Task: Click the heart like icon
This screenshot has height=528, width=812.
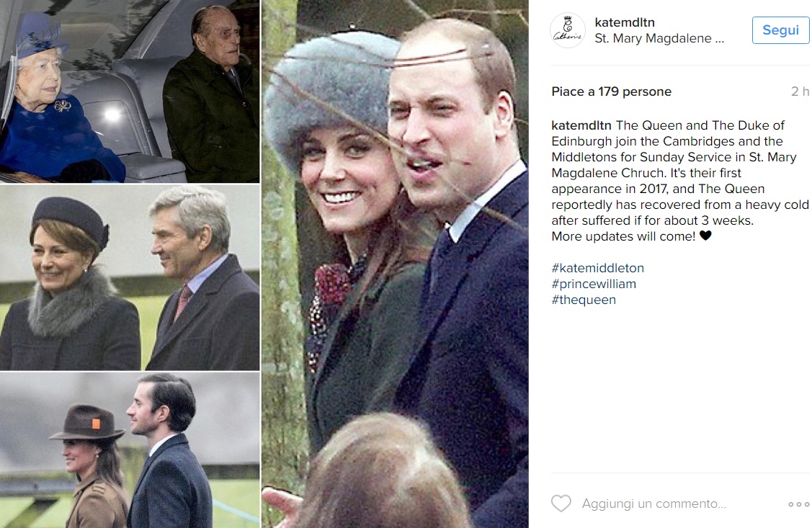Action: tap(561, 504)
